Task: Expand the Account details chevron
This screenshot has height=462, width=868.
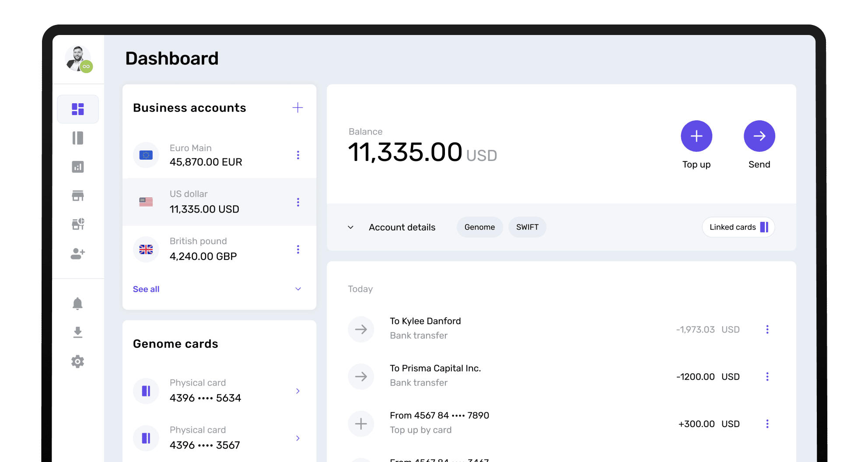Action: [x=350, y=227]
